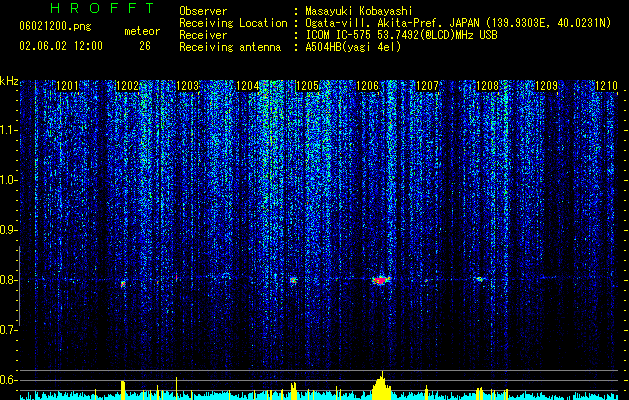
Task: Click the 1203 time marker
Action: click(x=188, y=86)
